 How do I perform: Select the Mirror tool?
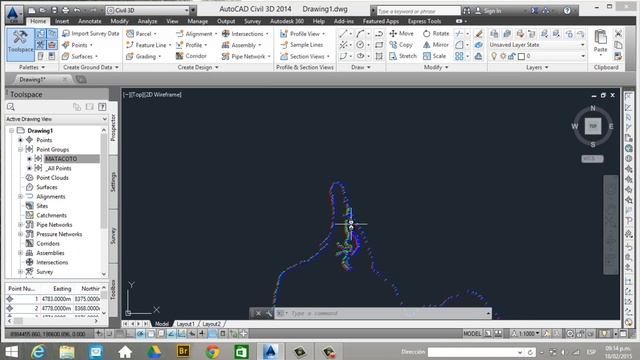click(436, 45)
